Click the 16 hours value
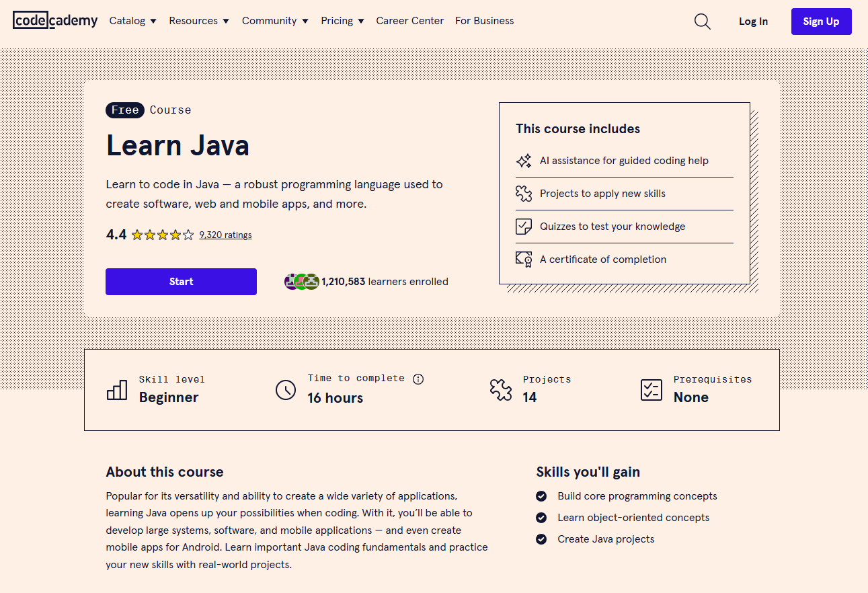Screen dimensions: 868x593 pyautogui.click(x=336, y=398)
